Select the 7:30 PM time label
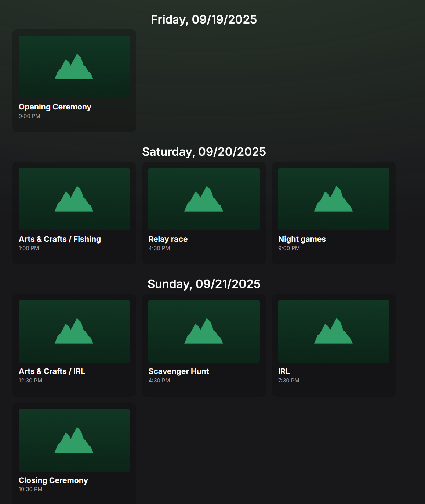 [289, 381]
